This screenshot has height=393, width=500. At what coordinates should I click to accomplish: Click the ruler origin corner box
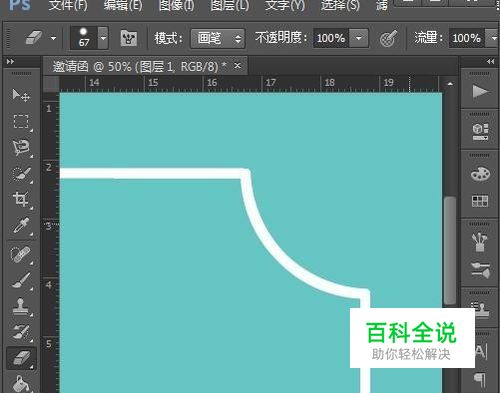point(51,84)
